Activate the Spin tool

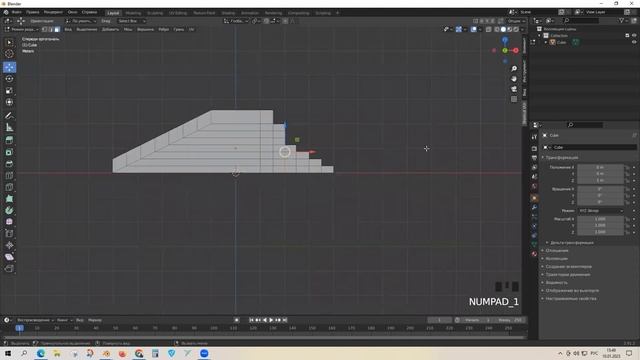coord(9,210)
